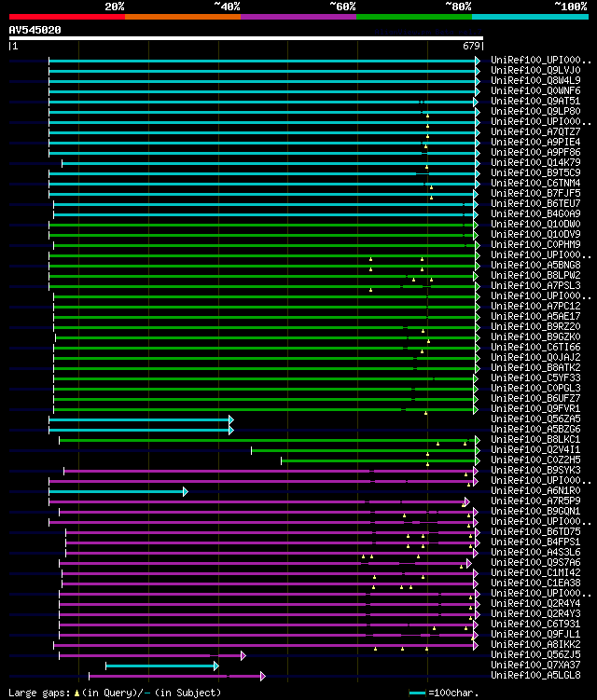
Task: Click the orange ~40% identity legend swatch
Action: (183, 17)
